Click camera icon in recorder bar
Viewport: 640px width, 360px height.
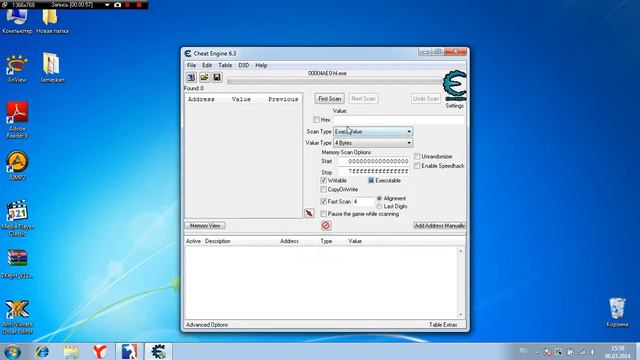[x=118, y=5]
